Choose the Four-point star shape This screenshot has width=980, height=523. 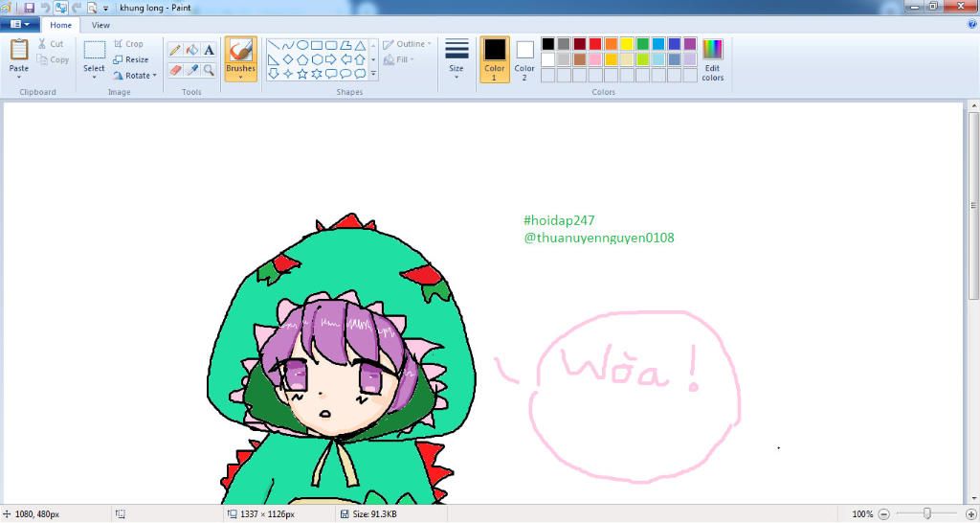point(287,74)
